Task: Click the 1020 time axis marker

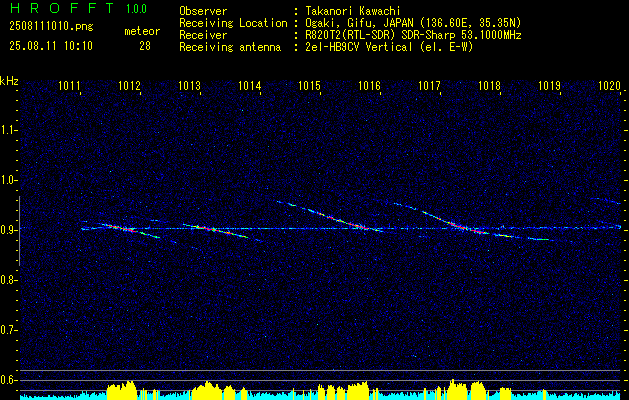Action: (x=609, y=86)
